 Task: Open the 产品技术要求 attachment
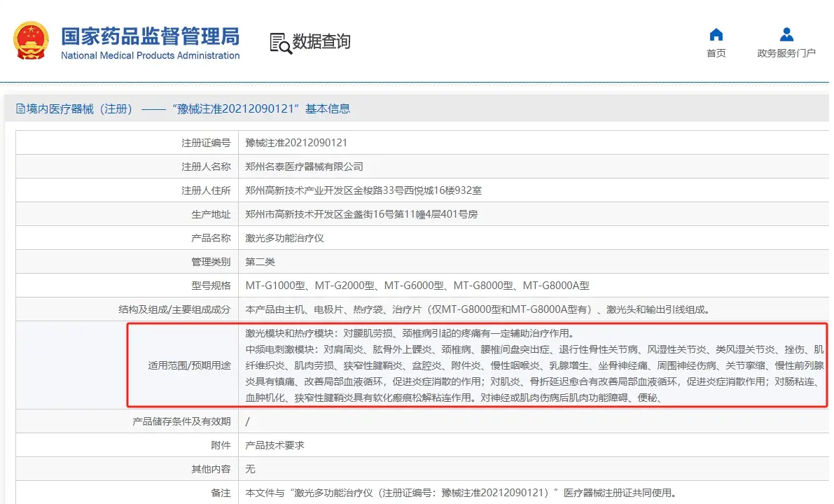coord(274,445)
